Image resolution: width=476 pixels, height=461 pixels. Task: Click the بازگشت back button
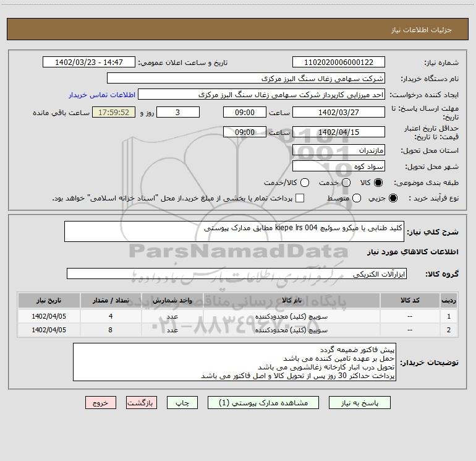(142, 403)
